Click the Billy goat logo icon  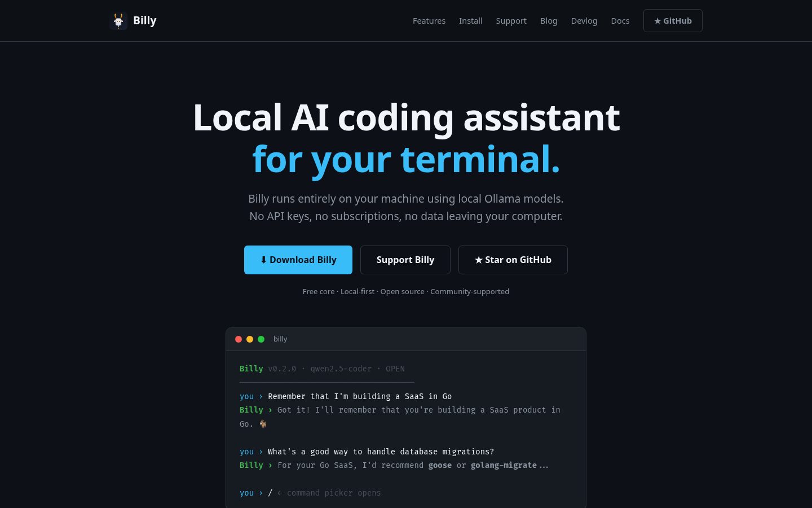tap(118, 21)
